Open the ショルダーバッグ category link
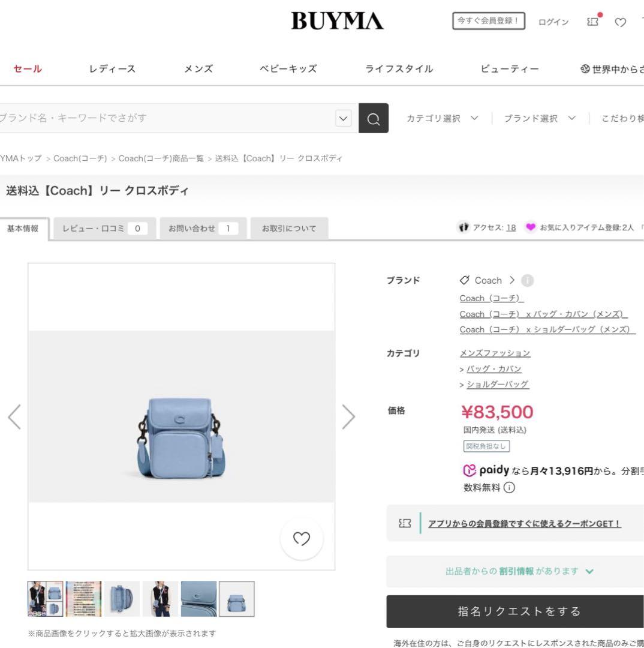Image resolution: width=644 pixels, height=648 pixels. (x=497, y=385)
